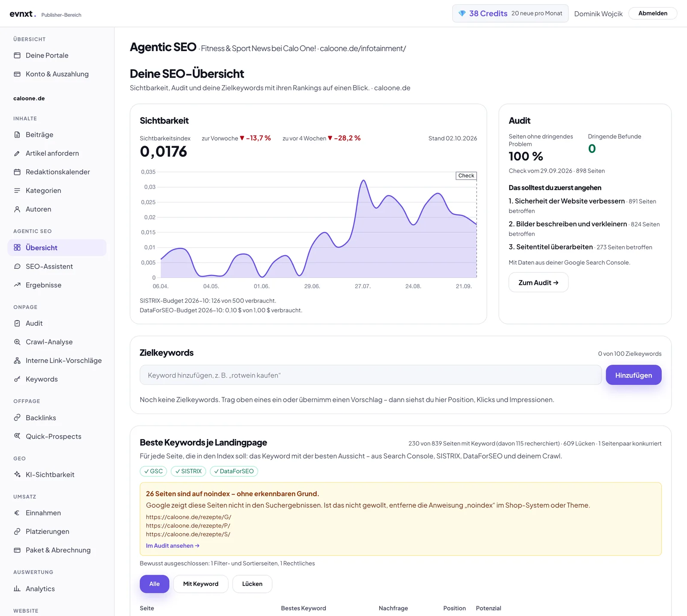Filter by Mit Keyword
The image size is (687, 616).
(x=201, y=584)
